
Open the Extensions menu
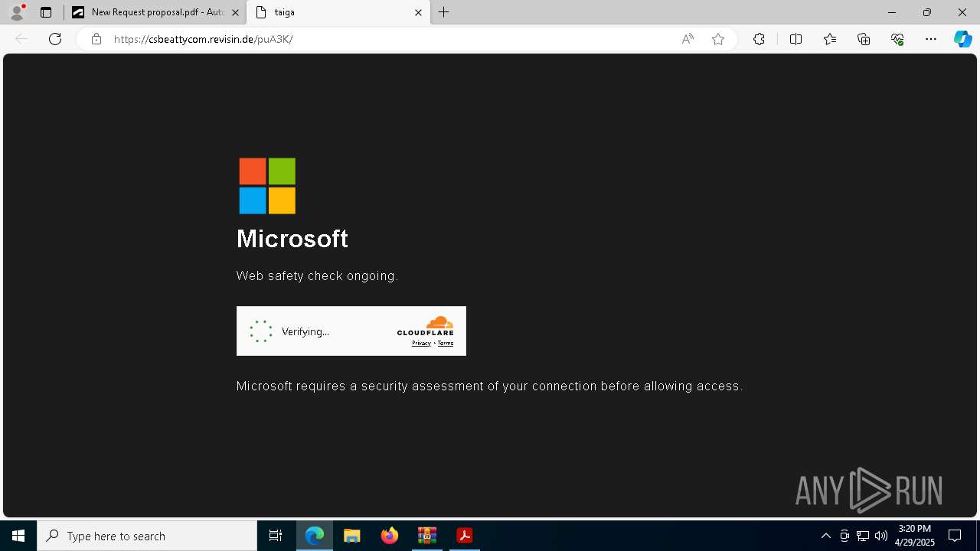759,39
